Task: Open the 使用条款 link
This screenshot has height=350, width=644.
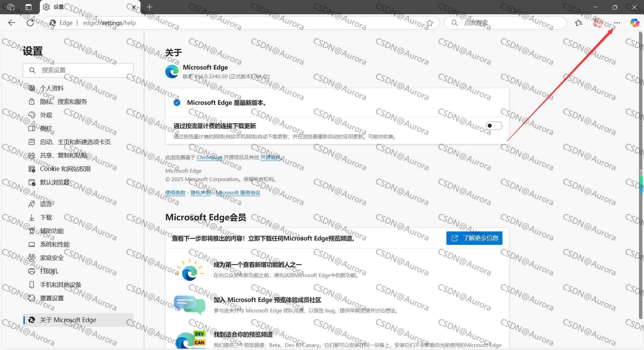Action: click(175, 192)
